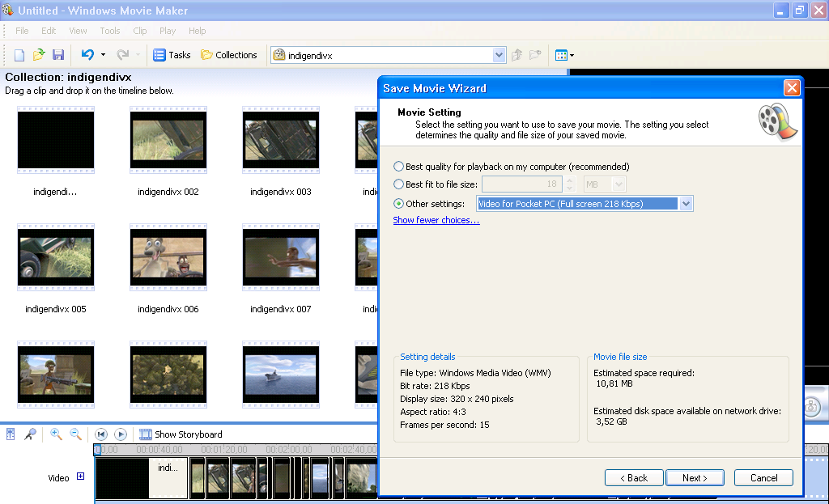Click the Narrate Timeline microphone icon

pos(30,434)
